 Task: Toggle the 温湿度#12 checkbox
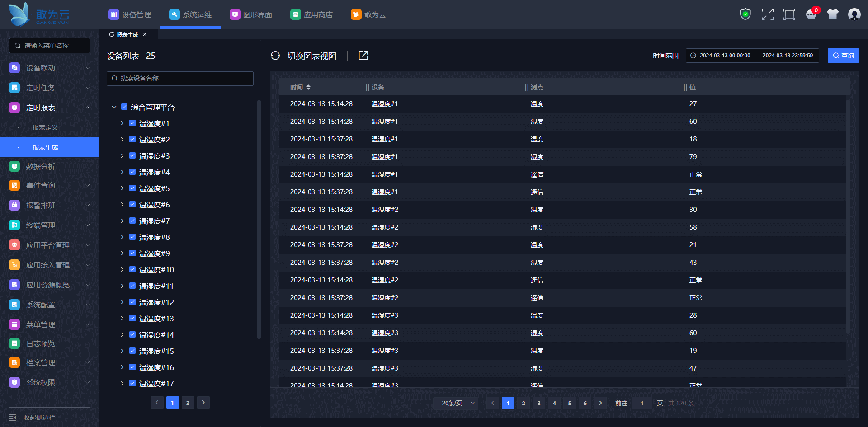[x=132, y=302]
